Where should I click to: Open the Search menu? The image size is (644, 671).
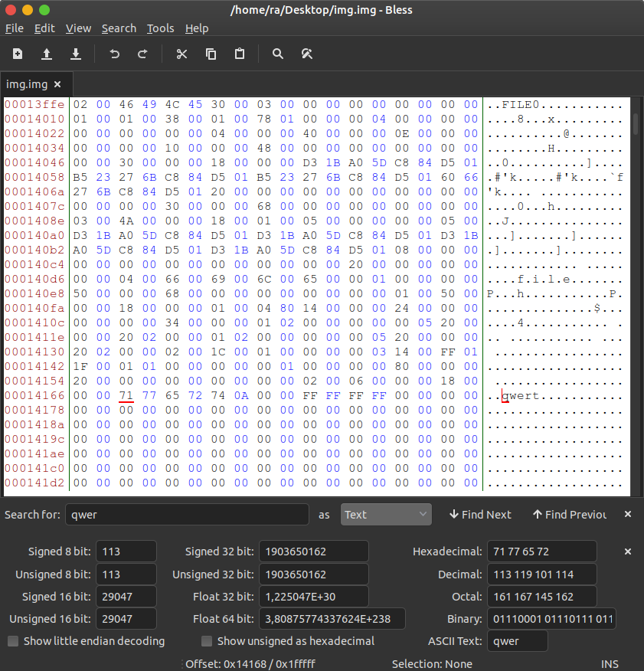119,28
